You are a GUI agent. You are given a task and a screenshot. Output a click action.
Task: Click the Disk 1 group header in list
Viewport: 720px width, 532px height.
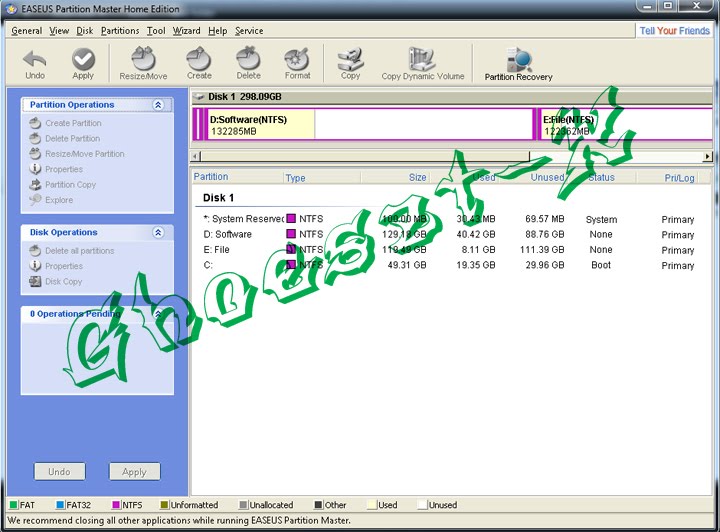(x=219, y=197)
